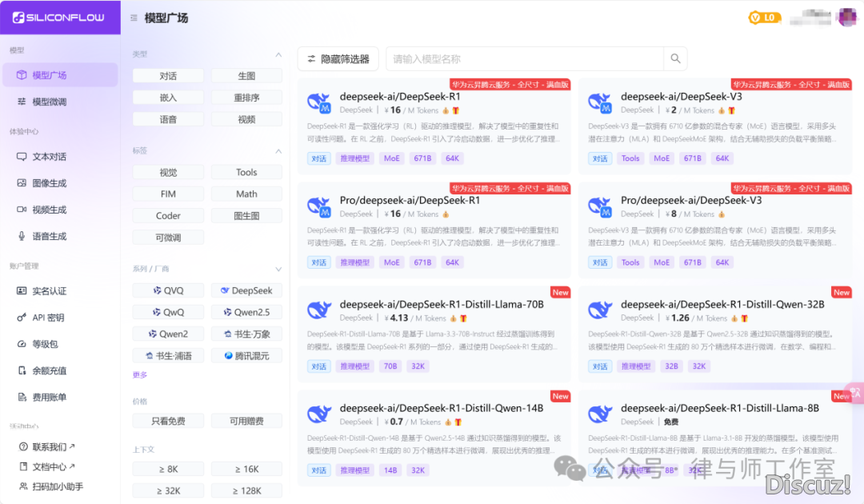
Task: Click the whale logo on Pro/deepseek-ai/DeepSeek-V3 card
Action: tap(599, 207)
